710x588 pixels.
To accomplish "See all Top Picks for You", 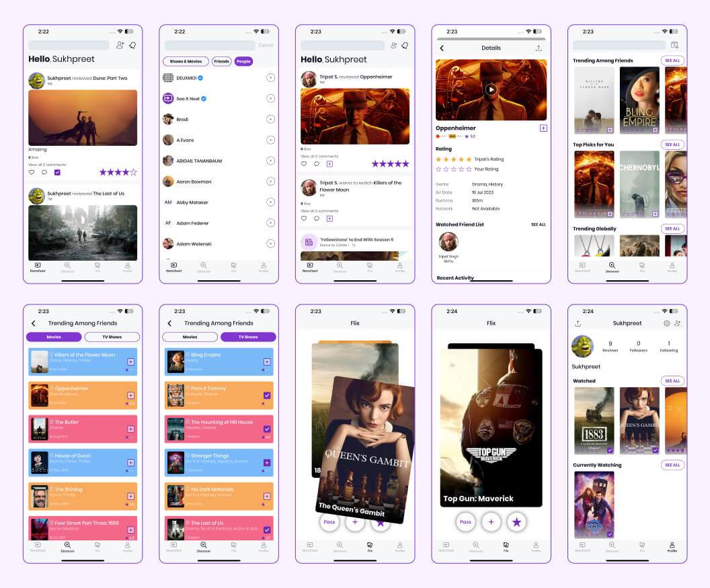I will click(672, 145).
